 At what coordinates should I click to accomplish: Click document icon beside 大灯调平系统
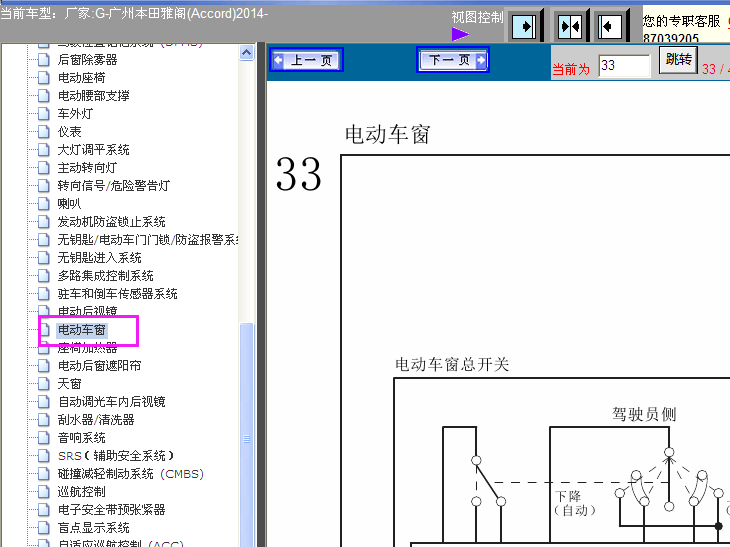click(44, 150)
